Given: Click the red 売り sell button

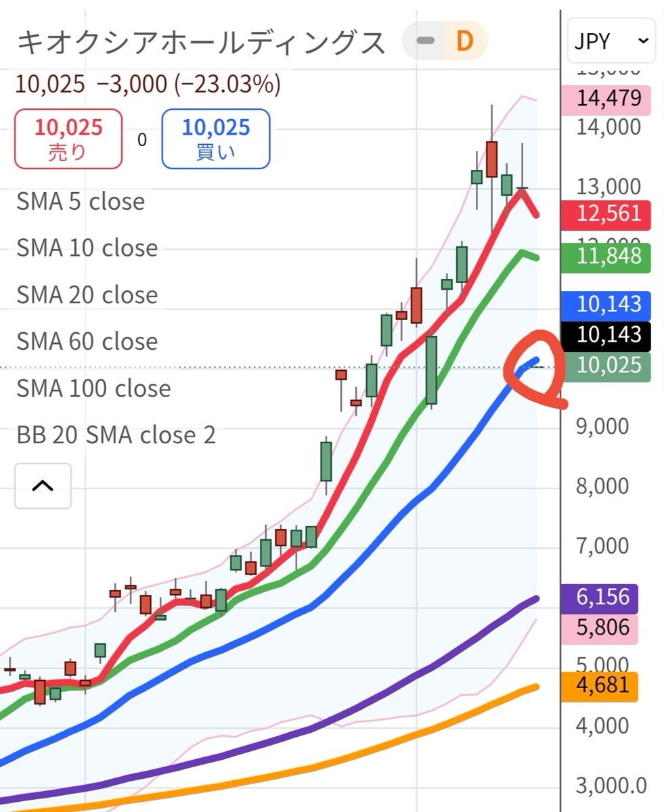Looking at the screenshot, I should click(x=68, y=138).
